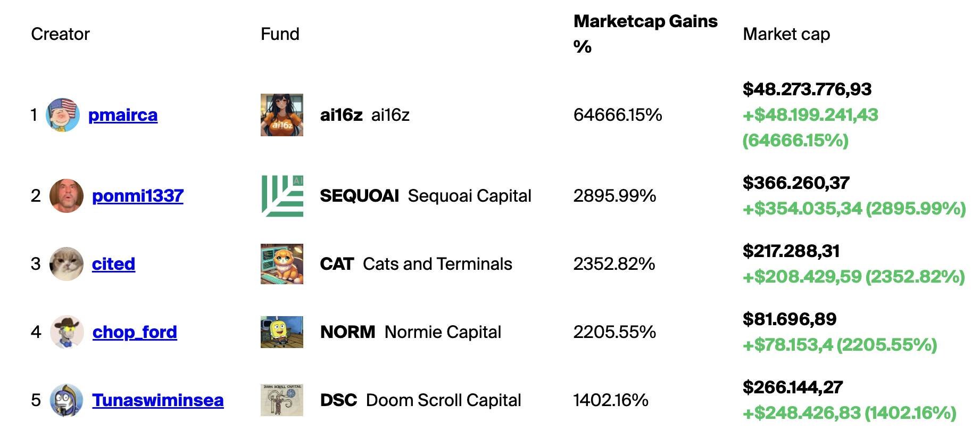
Task: Visit the cited creator profile link
Action: 113,264
